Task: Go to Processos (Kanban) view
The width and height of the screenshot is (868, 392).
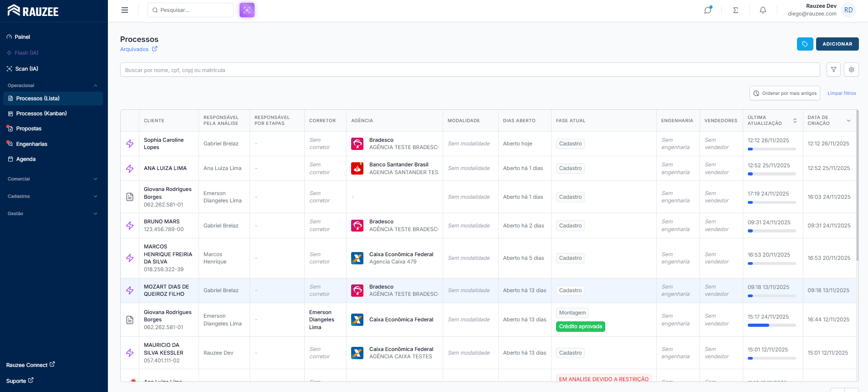Action: (41, 113)
